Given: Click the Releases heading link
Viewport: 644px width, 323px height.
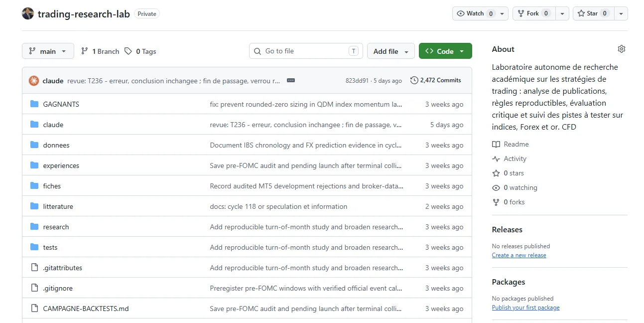Looking at the screenshot, I should pos(507,230).
